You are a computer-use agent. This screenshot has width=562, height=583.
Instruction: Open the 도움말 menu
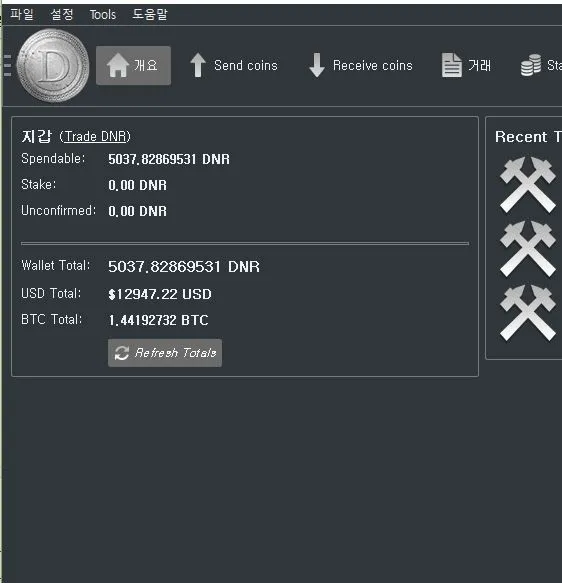[x=150, y=15]
